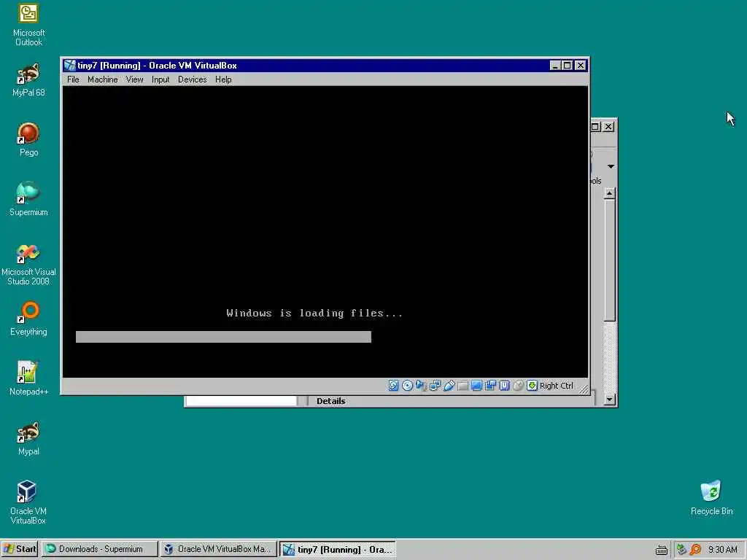
Task: Click the network tray icon beside Everything
Action: pyautogui.click(x=682, y=550)
